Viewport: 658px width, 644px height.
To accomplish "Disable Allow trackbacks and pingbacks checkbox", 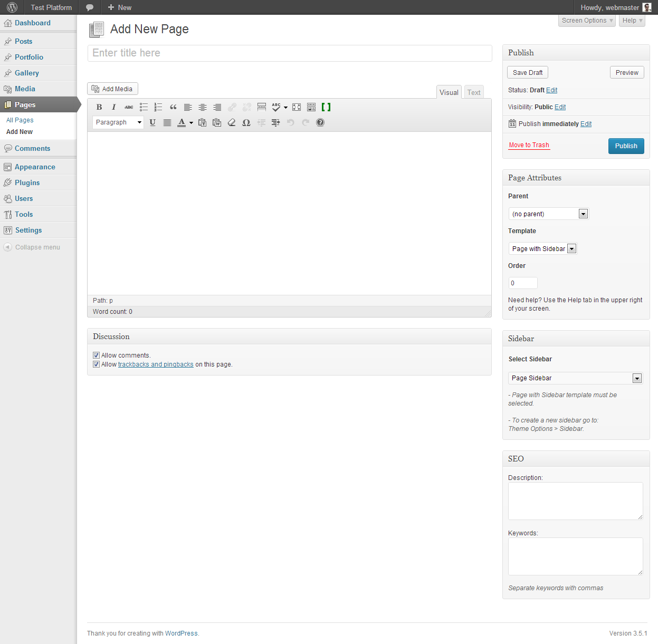I will point(96,364).
